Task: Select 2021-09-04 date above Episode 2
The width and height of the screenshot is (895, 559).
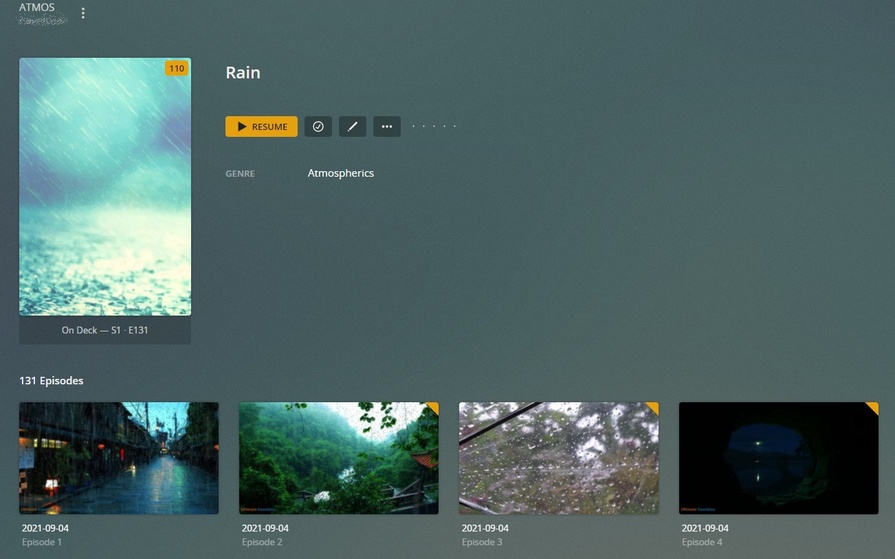Action: pyautogui.click(x=265, y=528)
